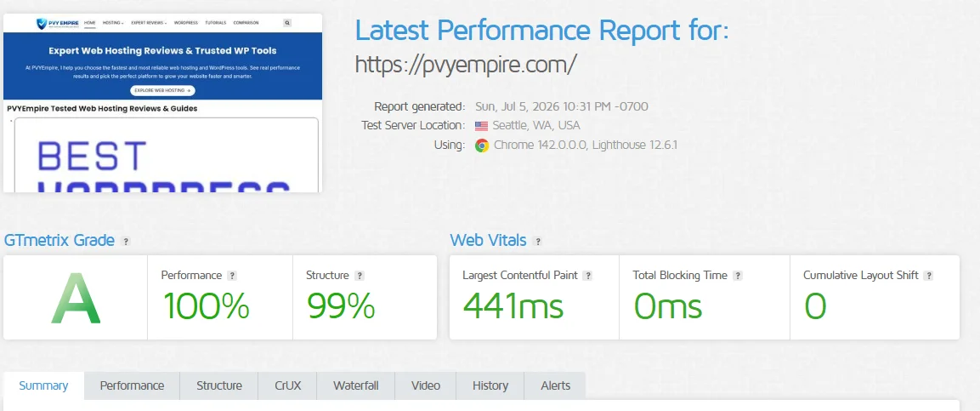Expand Expert Reviews menu in thumbnail
The height and width of the screenshot is (411, 980).
(149, 22)
